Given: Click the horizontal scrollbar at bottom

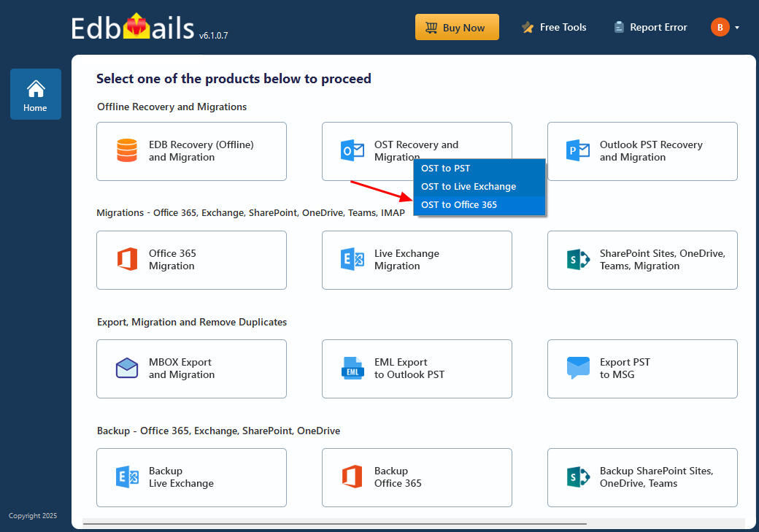Looking at the screenshot, I should [334, 524].
